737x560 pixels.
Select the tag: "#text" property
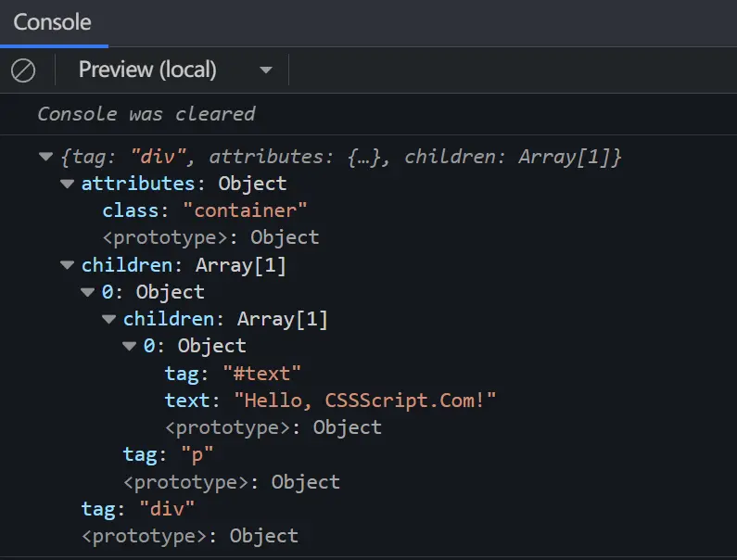[x=233, y=374]
